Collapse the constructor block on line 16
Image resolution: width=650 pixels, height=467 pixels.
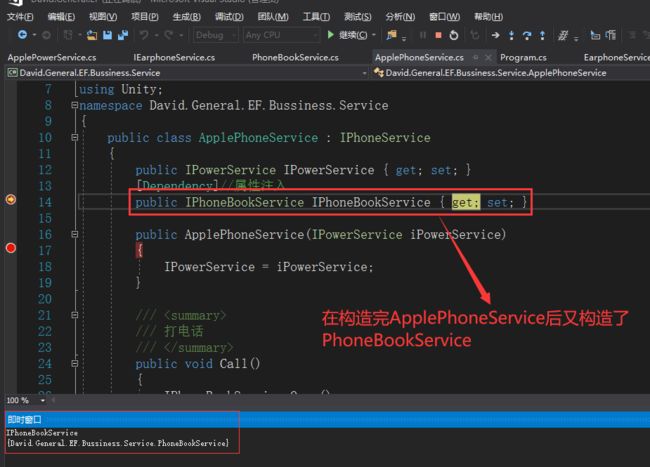(75, 234)
